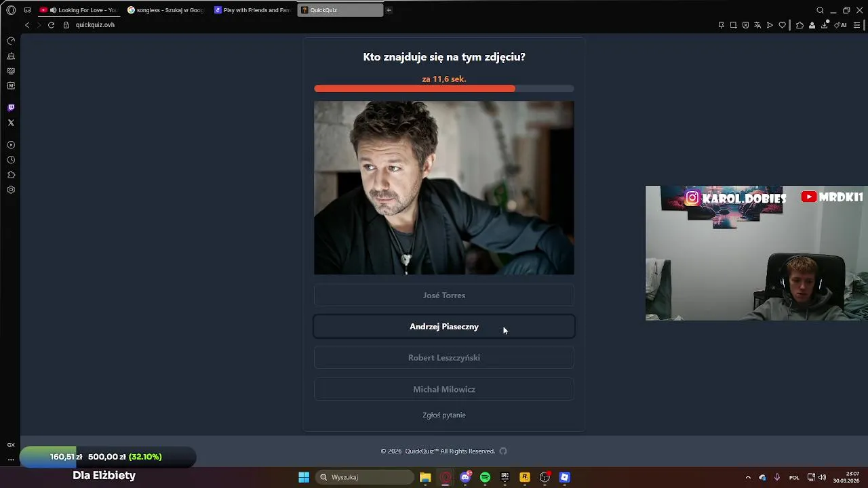Open the workspaces icon beside Opera logo
Viewport: 868px width, 488px height.
pyautogui.click(x=28, y=10)
